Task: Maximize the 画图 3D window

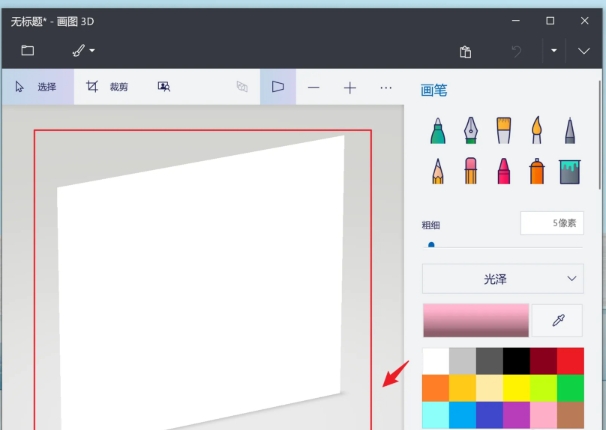Action: 550,20
